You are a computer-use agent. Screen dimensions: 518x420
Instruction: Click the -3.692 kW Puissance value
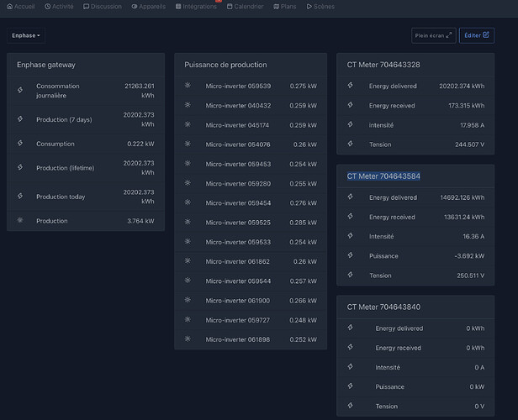click(469, 256)
